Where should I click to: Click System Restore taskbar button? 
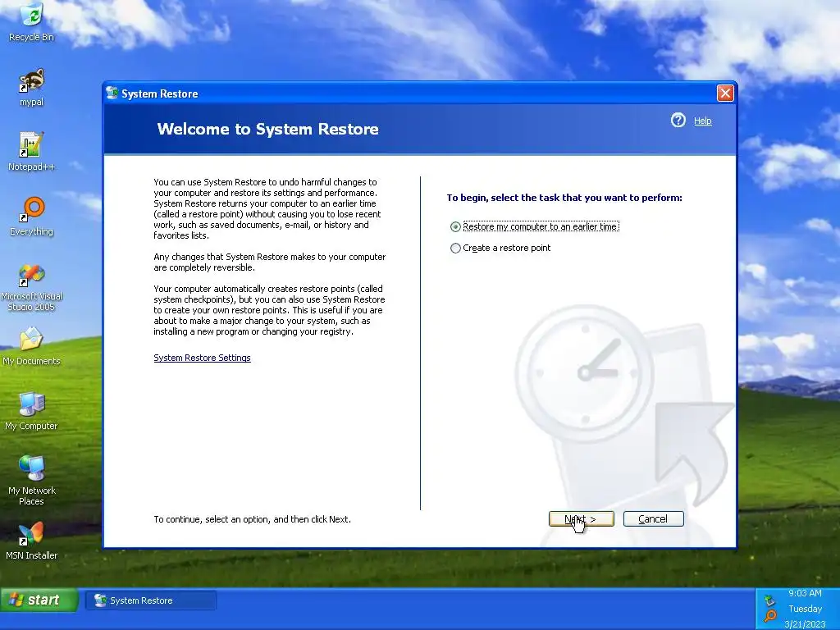click(151, 600)
